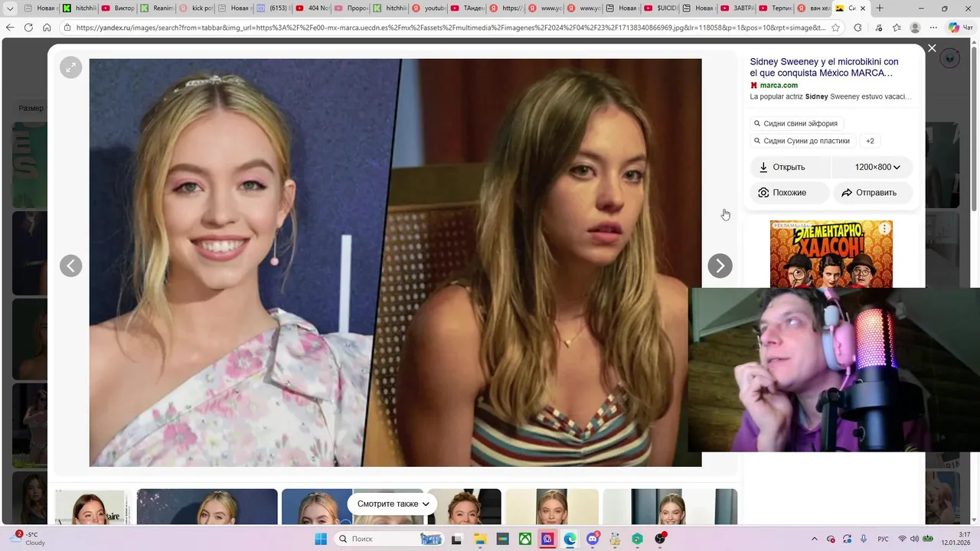Open Discord from the taskbar
Viewport: 980px width, 551px height.
tap(593, 539)
